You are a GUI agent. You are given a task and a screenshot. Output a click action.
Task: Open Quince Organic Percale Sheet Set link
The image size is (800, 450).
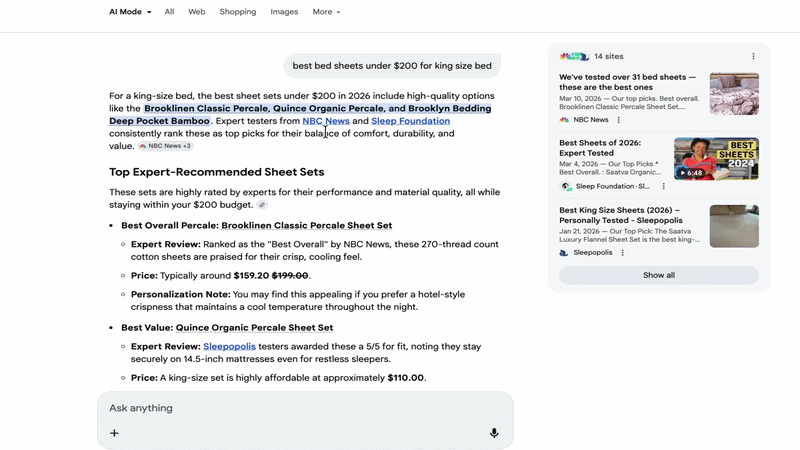click(254, 328)
